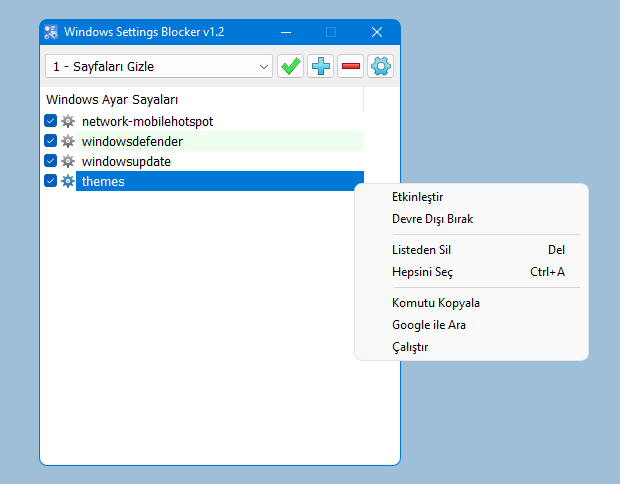Click gear icon beside themes
620x484 pixels.
tap(68, 182)
